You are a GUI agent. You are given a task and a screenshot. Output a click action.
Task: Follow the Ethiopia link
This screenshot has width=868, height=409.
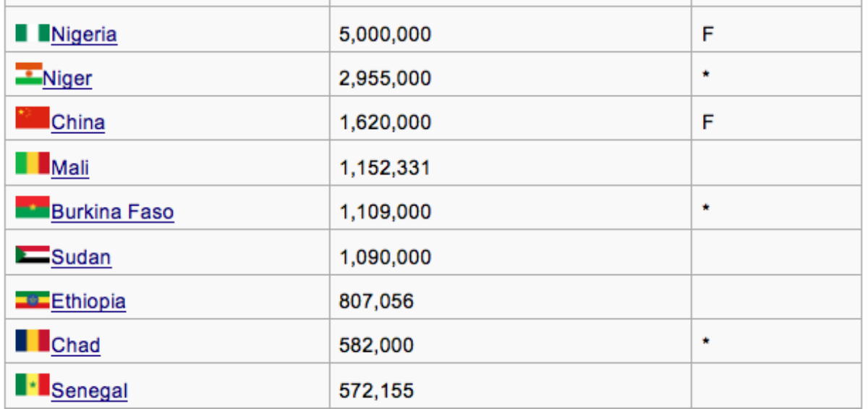(x=88, y=301)
